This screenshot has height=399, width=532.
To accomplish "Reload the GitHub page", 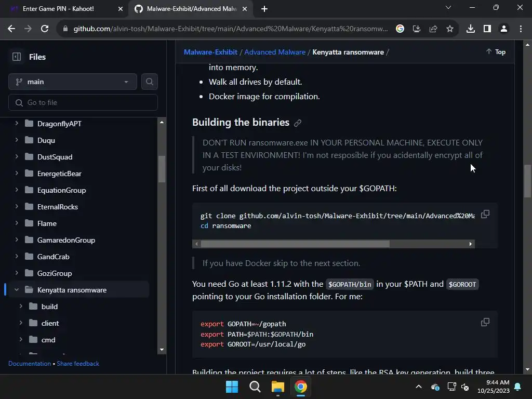I will coord(45,29).
